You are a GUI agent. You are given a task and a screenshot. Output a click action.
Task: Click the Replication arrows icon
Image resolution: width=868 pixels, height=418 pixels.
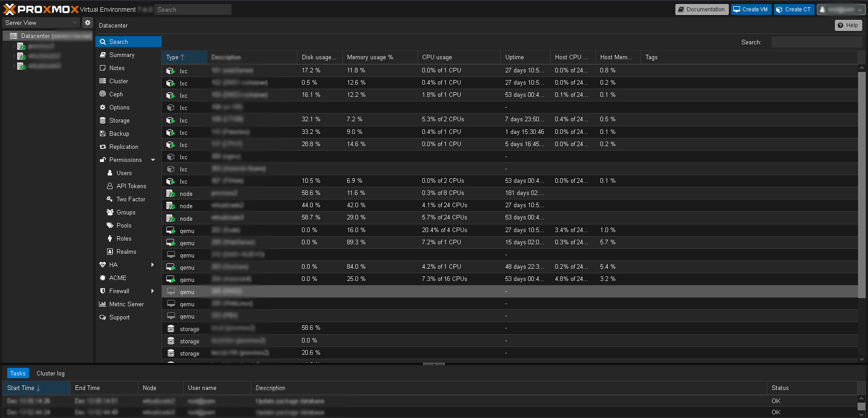103,147
